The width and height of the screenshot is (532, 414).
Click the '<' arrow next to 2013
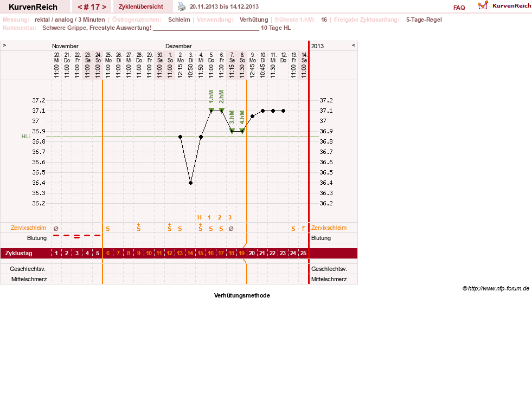coord(354,45)
